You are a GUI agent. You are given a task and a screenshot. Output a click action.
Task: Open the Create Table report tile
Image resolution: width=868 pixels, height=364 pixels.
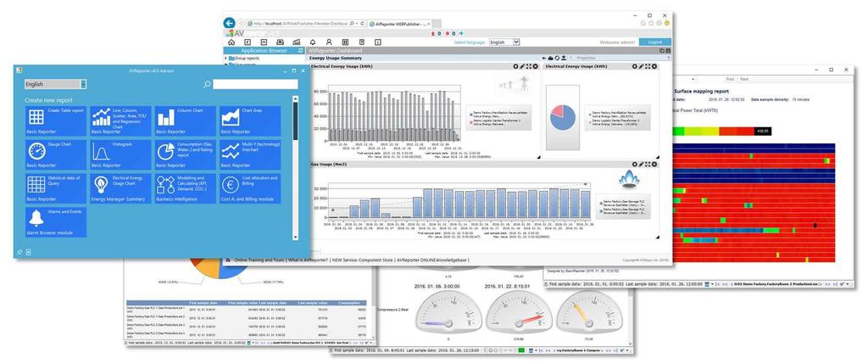56,120
